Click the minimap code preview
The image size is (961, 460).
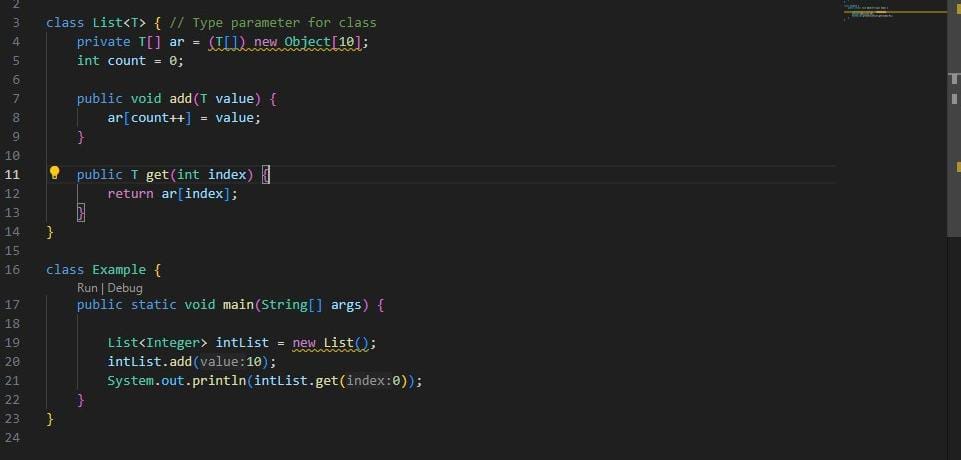pyautogui.click(x=870, y=11)
